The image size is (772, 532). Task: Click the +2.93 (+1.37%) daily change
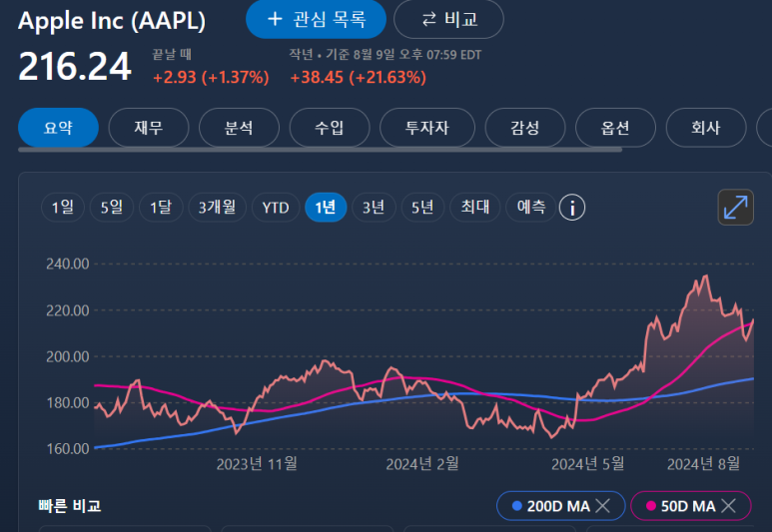coord(211,77)
